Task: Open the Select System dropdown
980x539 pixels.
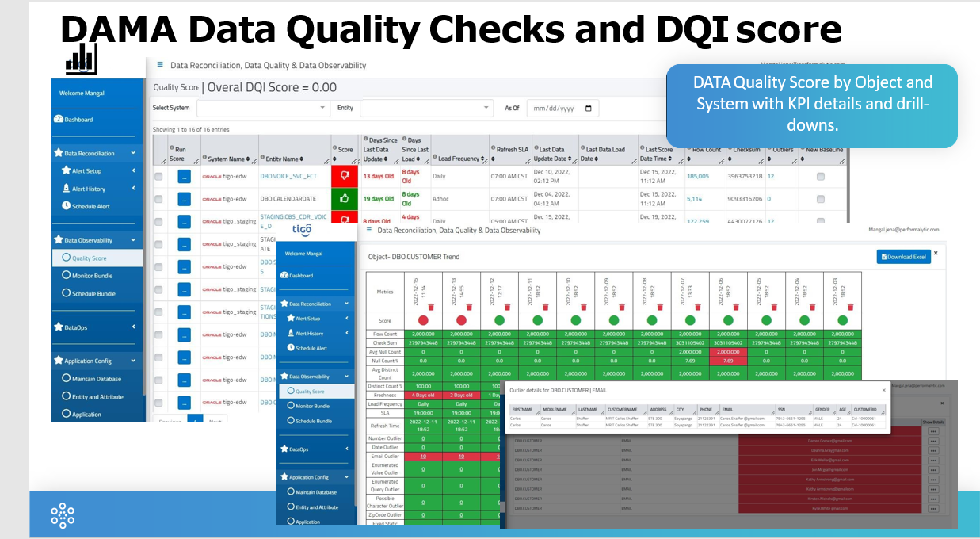Action: pos(263,108)
